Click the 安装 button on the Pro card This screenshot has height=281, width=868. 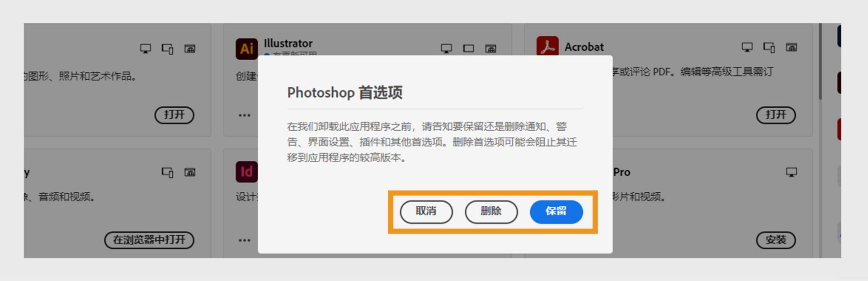[776, 240]
